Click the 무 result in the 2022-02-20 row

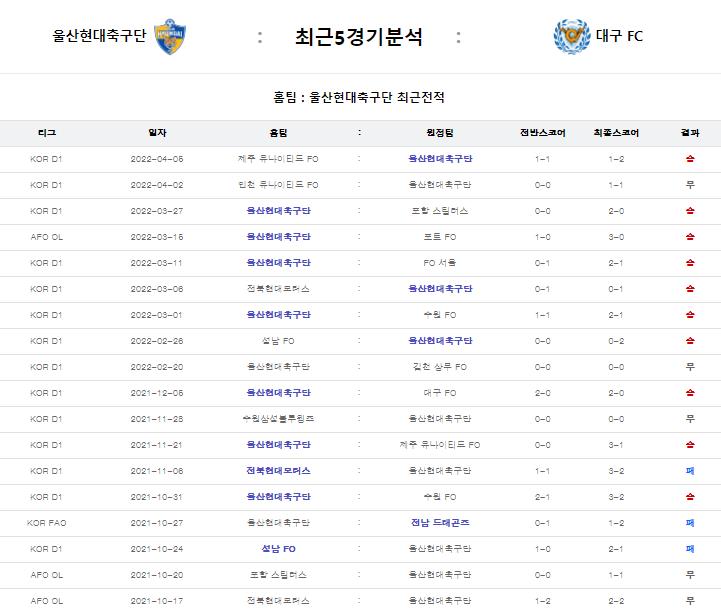click(x=690, y=367)
